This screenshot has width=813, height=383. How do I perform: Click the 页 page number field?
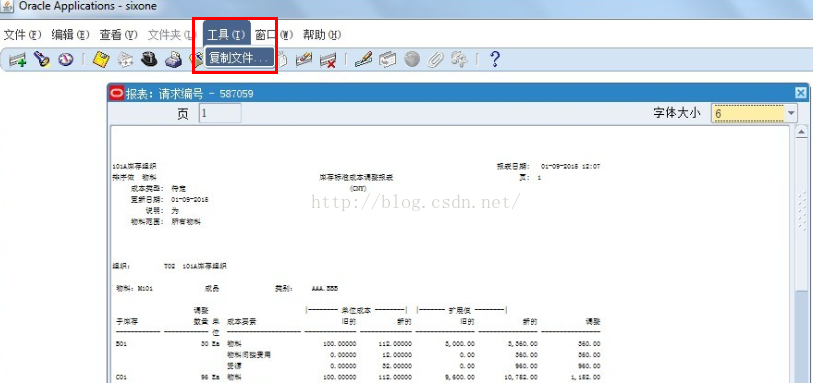pos(220,114)
